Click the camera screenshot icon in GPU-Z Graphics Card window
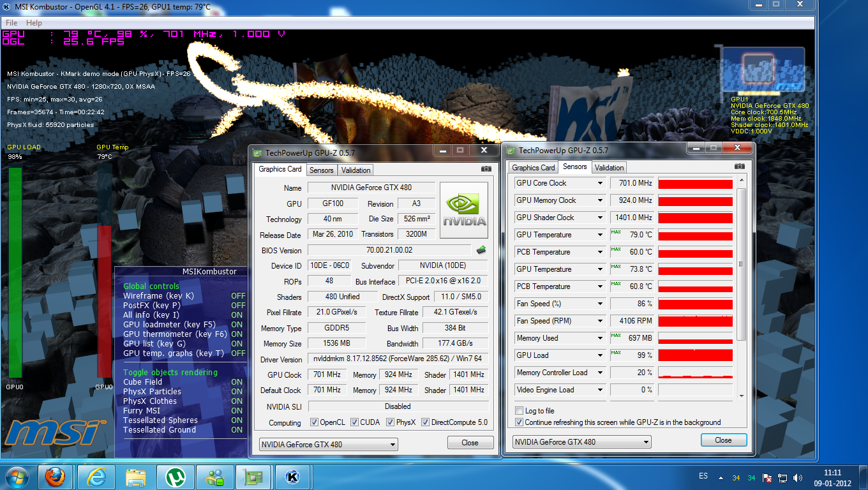868x490 pixels. (486, 169)
